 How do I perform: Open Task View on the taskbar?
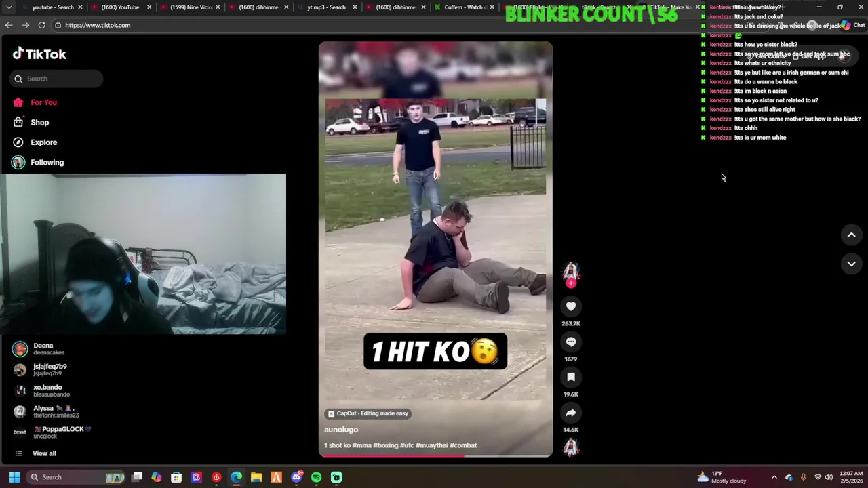[137, 477]
